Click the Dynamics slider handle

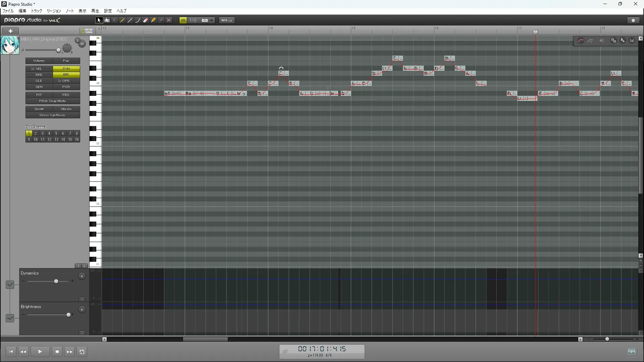click(56, 281)
